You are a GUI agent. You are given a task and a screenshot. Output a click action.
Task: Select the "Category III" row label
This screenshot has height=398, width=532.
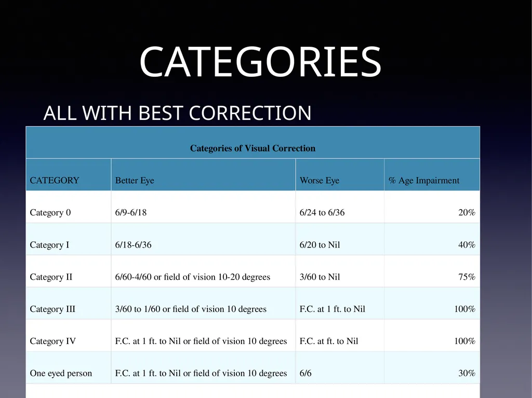point(52,309)
